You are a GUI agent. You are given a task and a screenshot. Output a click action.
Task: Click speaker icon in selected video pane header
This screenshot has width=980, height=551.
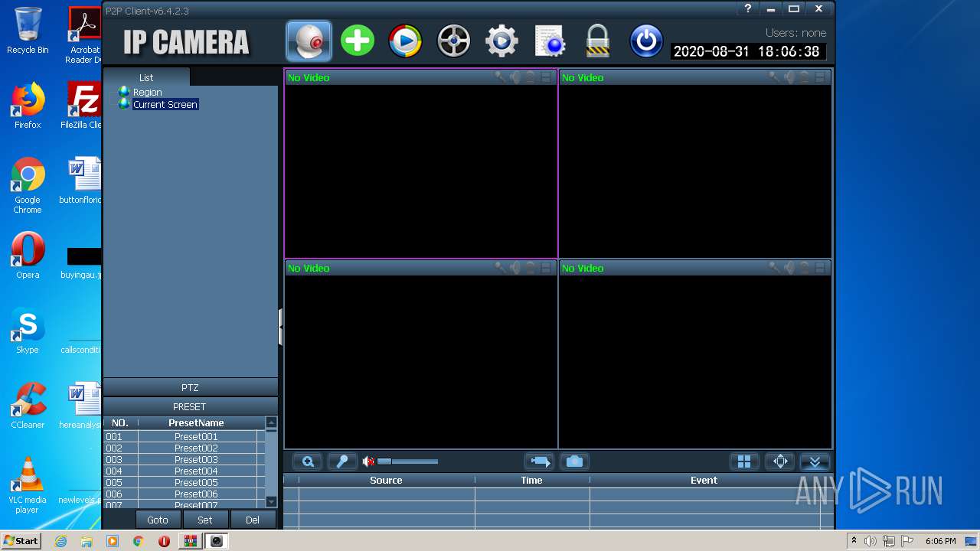pos(515,77)
